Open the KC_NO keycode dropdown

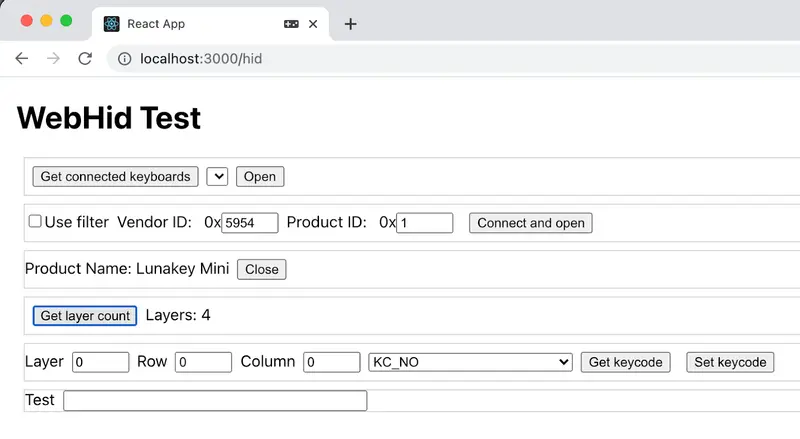tap(470, 362)
